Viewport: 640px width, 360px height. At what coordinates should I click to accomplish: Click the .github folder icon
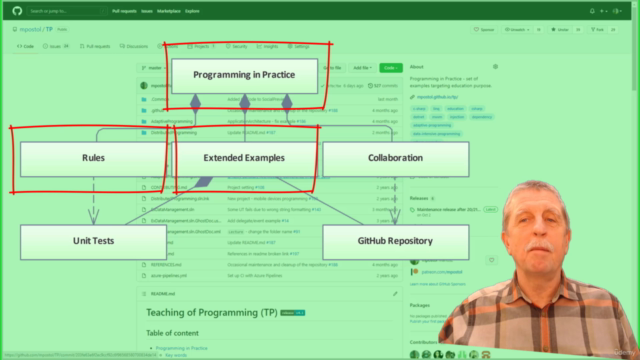pos(144,110)
